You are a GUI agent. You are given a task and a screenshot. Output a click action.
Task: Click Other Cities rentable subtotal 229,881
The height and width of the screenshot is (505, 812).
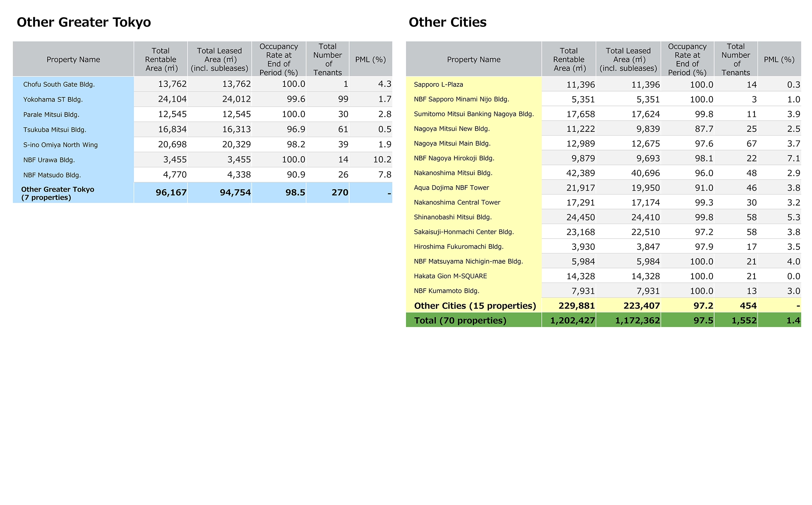[577, 306]
